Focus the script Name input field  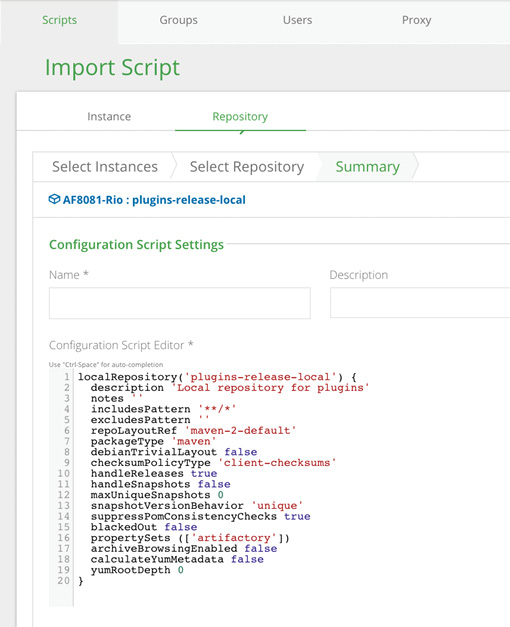tap(180, 303)
